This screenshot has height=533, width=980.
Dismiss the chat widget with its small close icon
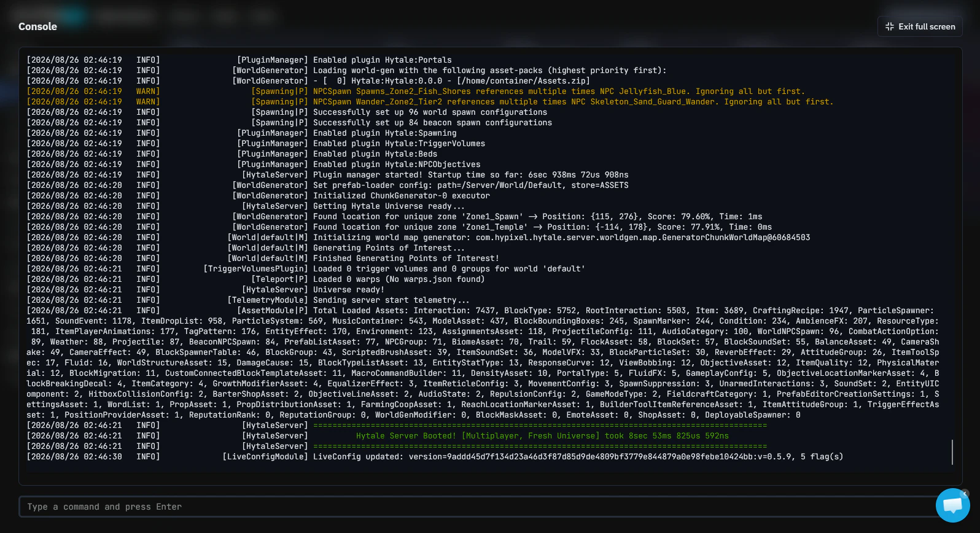click(965, 493)
